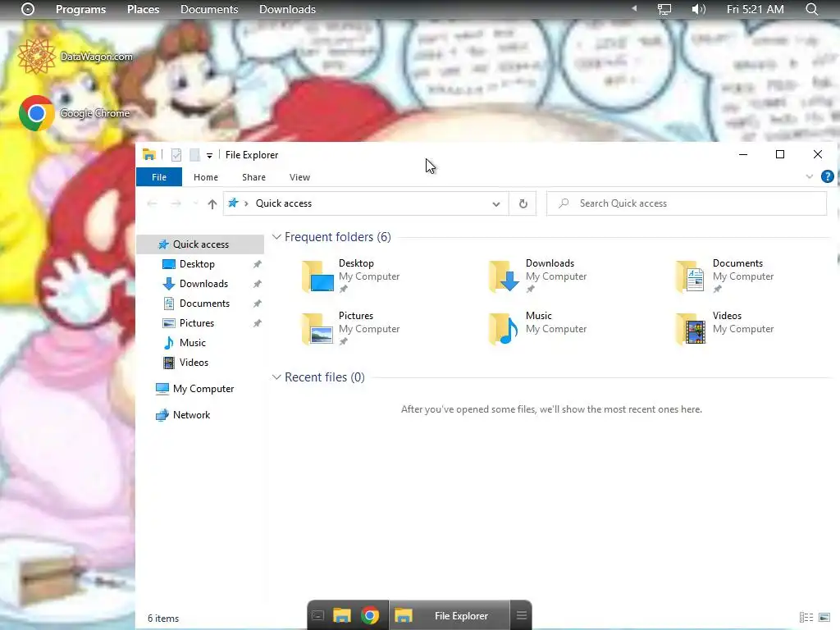Screen dimensions: 840x630
Task: Open the Downloads menu in top panel
Action: [x=287, y=9]
